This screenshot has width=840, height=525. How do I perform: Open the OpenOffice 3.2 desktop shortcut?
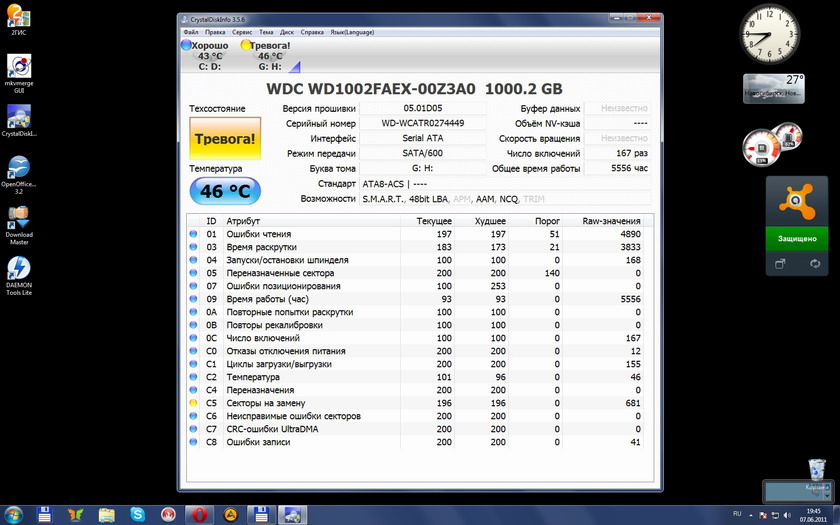pos(18,175)
